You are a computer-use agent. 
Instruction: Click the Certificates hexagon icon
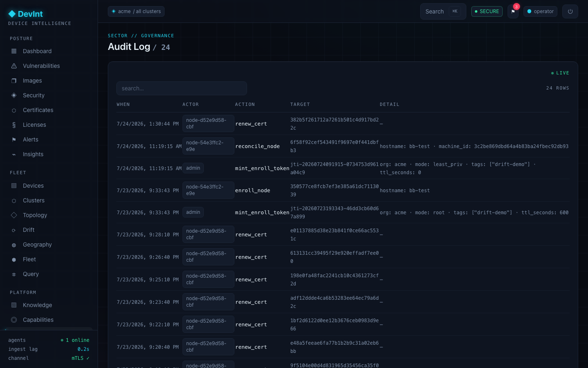coord(14,110)
